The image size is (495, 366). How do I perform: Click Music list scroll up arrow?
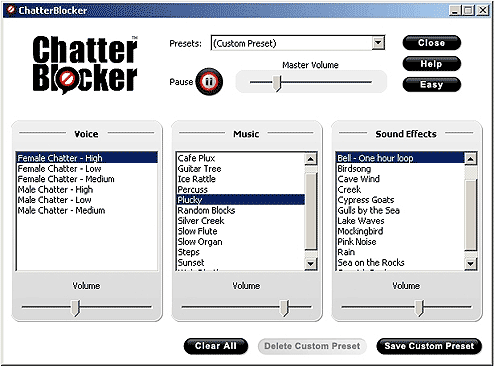(311, 159)
